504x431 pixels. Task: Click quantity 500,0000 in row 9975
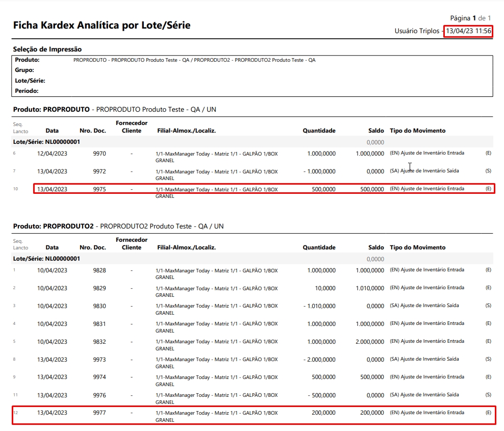click(x=323, y=189)
